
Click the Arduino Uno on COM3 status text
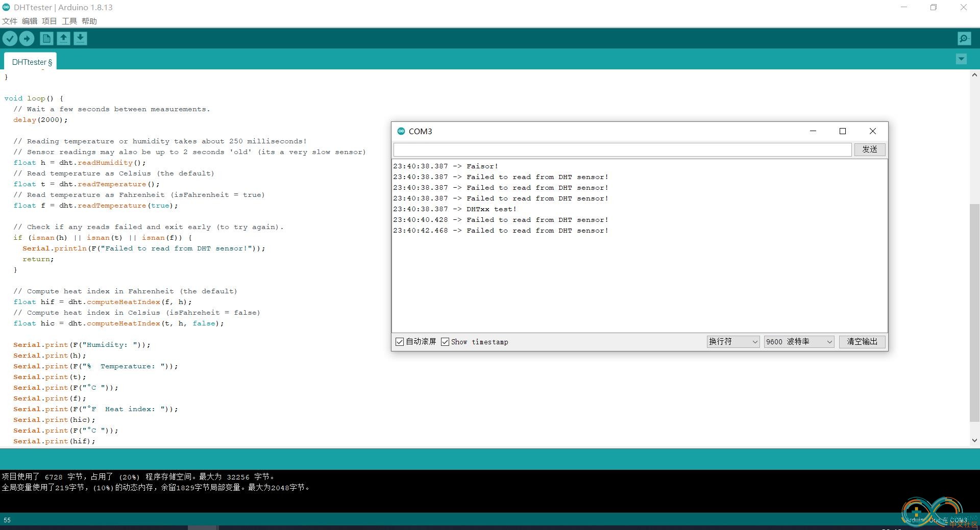936,520
